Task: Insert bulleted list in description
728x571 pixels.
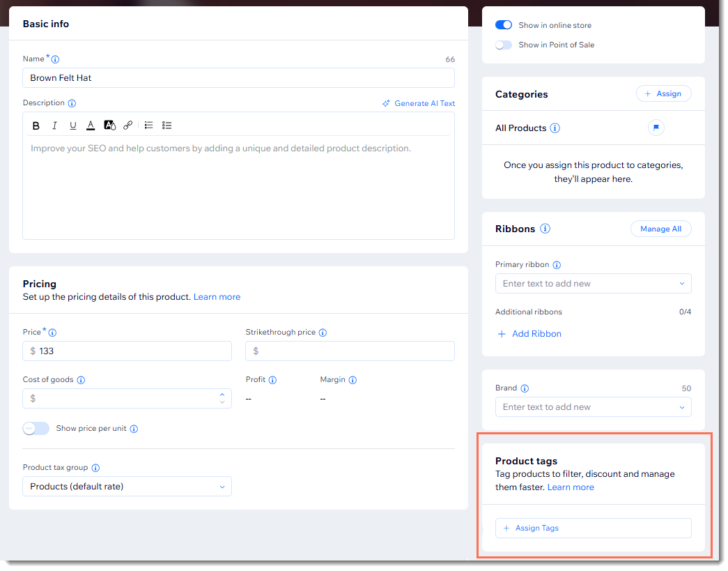Action: (x=166, y=125)
